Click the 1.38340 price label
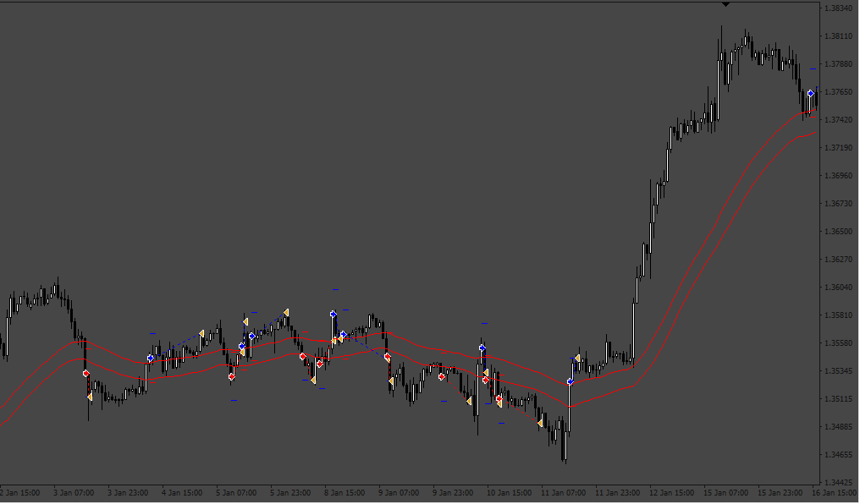 click(837, 8)
